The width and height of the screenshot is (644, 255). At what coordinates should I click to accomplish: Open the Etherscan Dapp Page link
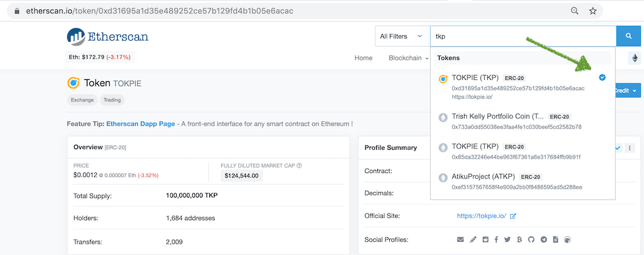140,123
